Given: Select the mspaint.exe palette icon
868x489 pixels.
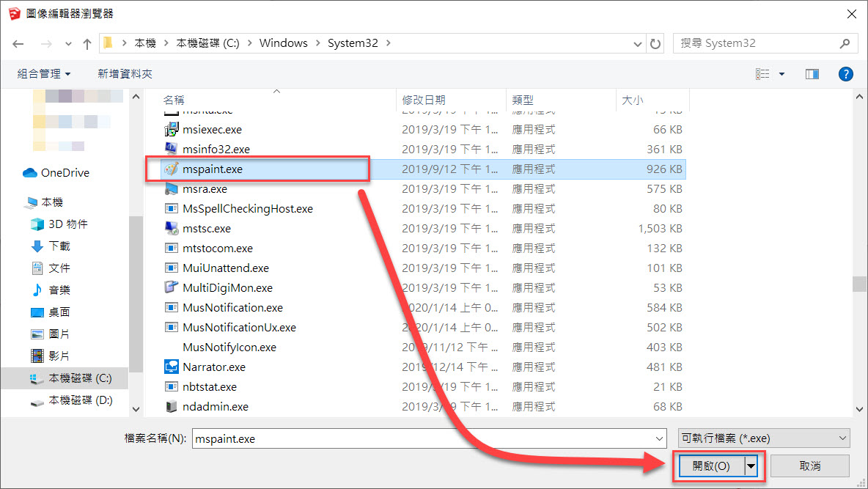Looking at the screenshot, I should pos(171,169).
